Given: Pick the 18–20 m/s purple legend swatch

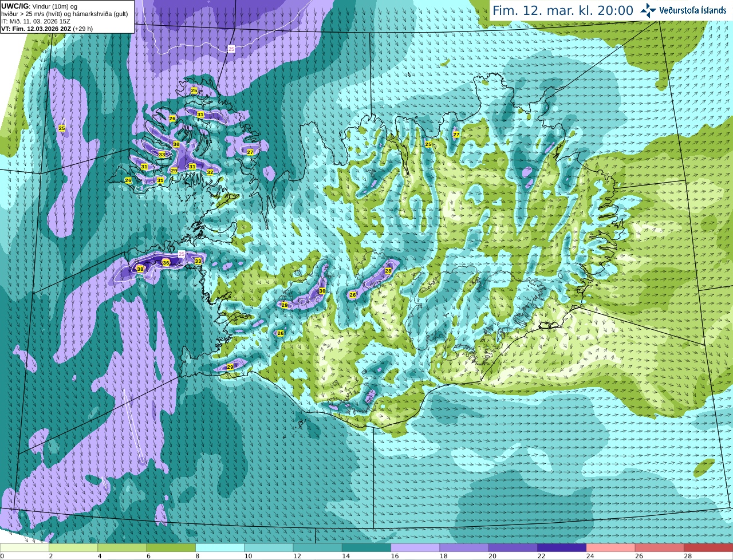Looking at the screenshot, I should pos(464,547).
